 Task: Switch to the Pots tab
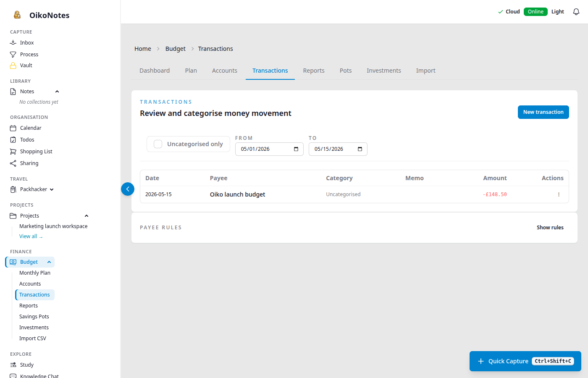pos(346,71)
